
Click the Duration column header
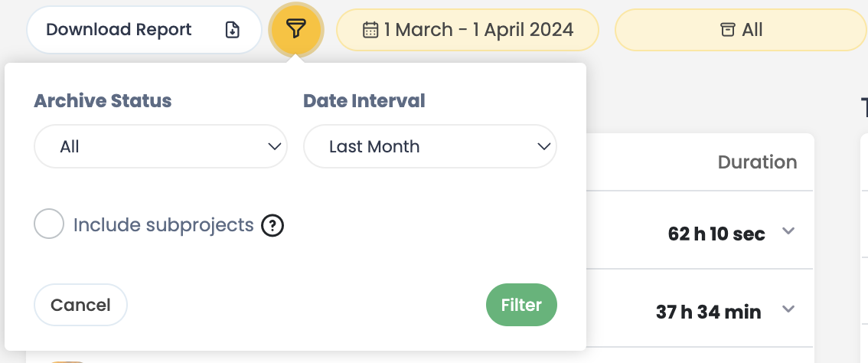click(757, 162)
